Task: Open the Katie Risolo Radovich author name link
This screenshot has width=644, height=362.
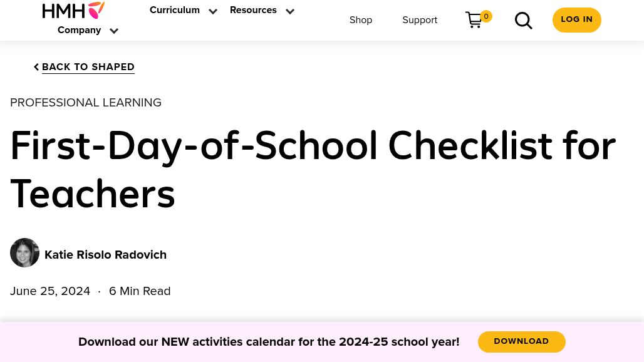Action: (105, 255)
